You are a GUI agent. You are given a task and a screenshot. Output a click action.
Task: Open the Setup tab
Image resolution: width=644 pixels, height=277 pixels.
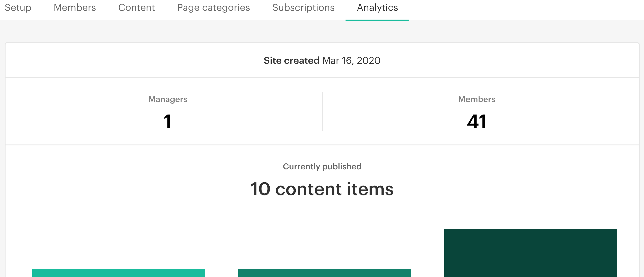click(x=18, y=8)
